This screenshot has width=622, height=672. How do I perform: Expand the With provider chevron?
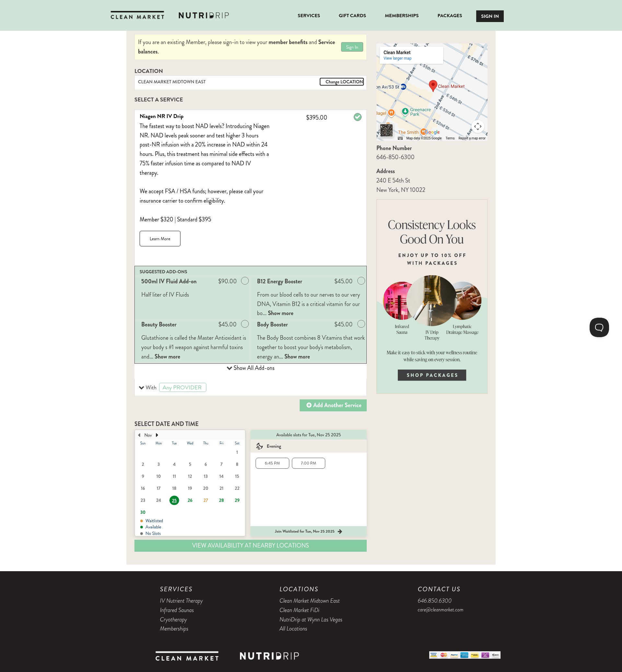[141, 388]
